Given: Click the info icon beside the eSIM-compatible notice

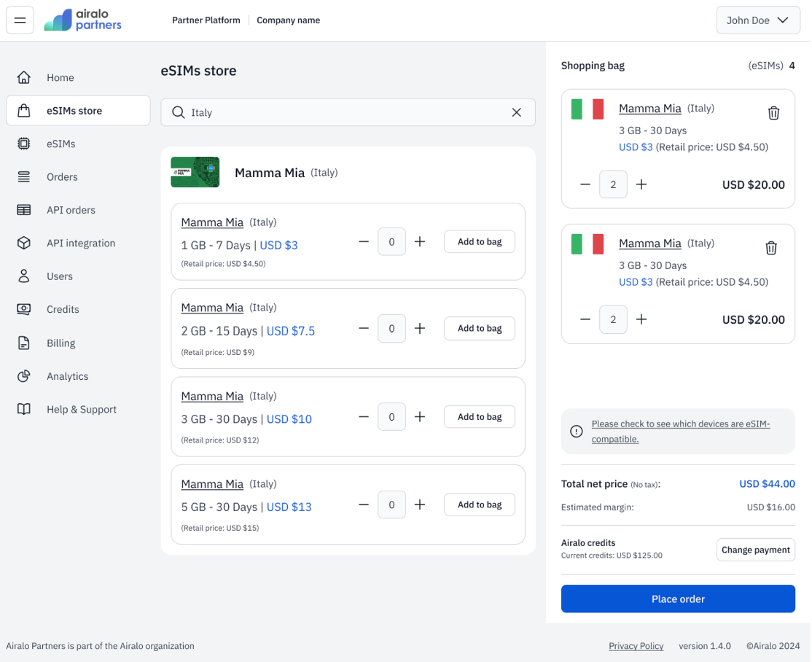Looking at the screenshot, I should coord(577,431).
